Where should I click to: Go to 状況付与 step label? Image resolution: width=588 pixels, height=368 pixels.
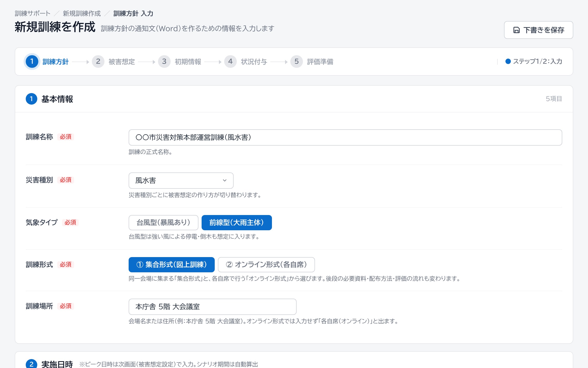(254, 62)
